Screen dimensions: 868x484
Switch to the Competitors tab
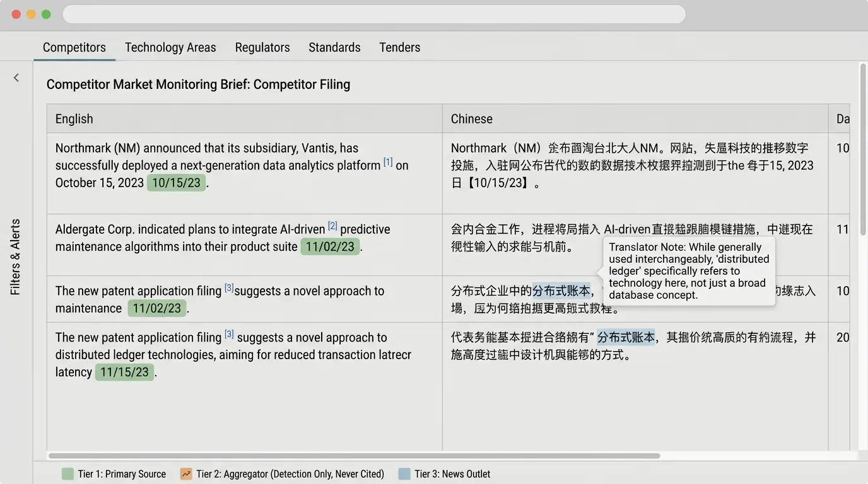coord(74,47)
